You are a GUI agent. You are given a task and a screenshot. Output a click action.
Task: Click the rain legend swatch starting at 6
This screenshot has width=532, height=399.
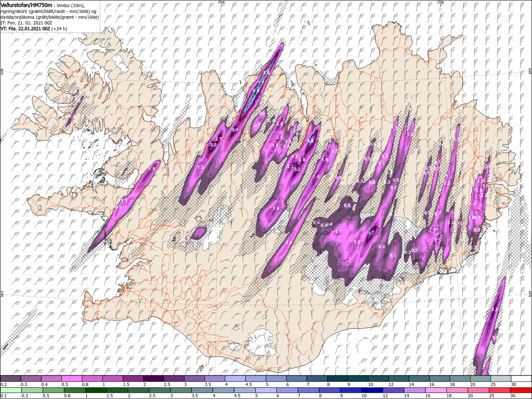click(x=287, y=390)
